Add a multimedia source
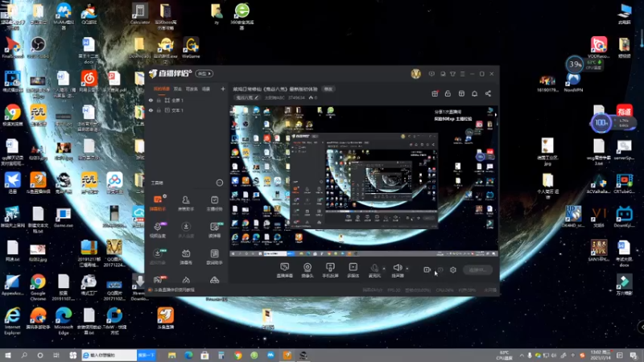 click(353, 270)
